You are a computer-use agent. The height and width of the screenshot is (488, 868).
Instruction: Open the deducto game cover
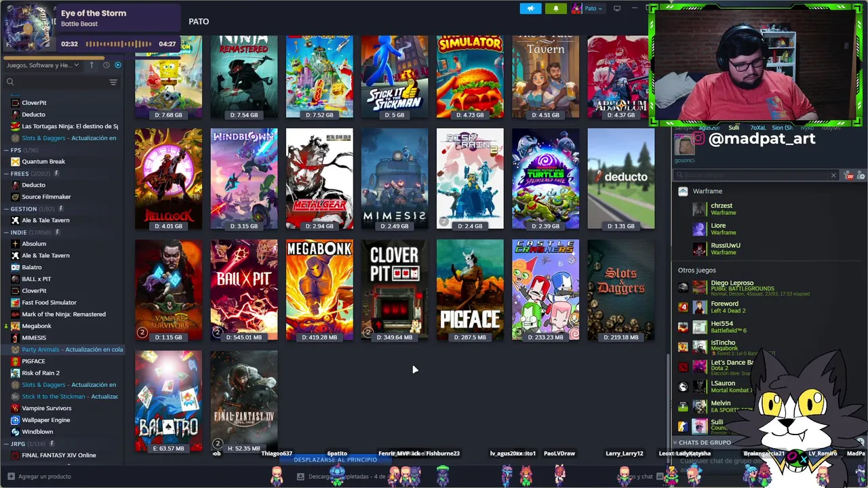click(620, 179)
